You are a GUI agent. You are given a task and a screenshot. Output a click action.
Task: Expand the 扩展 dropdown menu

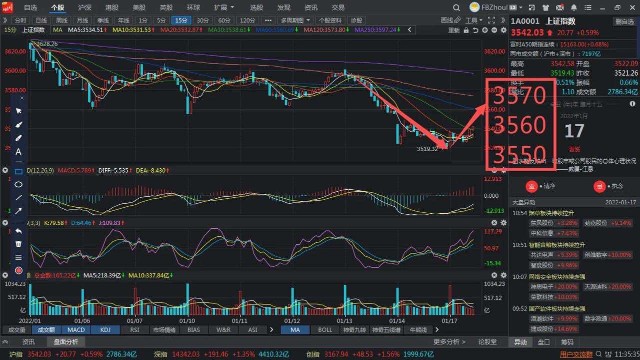coord(224,7)
